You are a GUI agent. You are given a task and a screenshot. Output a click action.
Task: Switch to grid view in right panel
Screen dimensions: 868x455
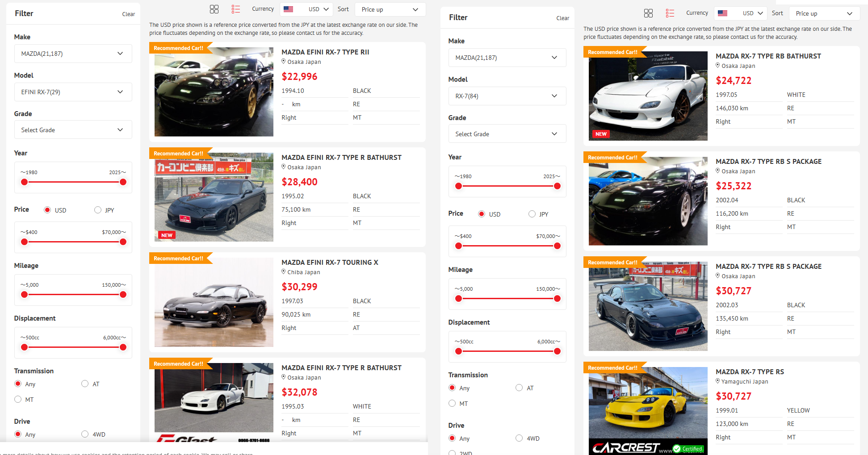648,13
